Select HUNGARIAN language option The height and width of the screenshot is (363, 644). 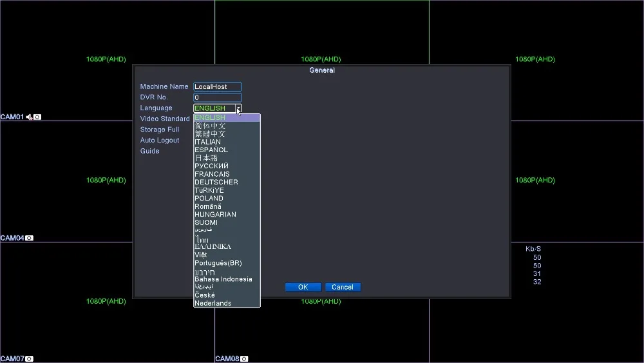(x=227, y=215)
